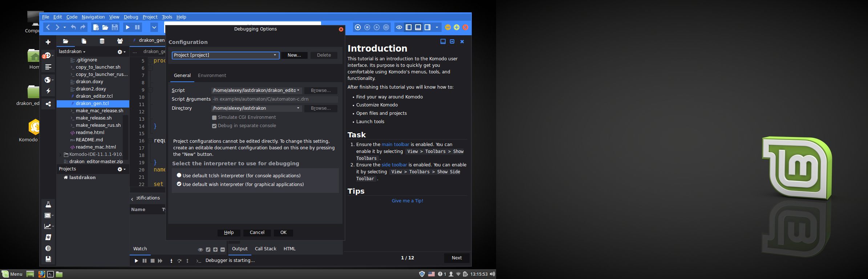The height and width of the screenshot is (279, 868).
Task: Play the last recorded macro
Action: (x=377, y=27)
